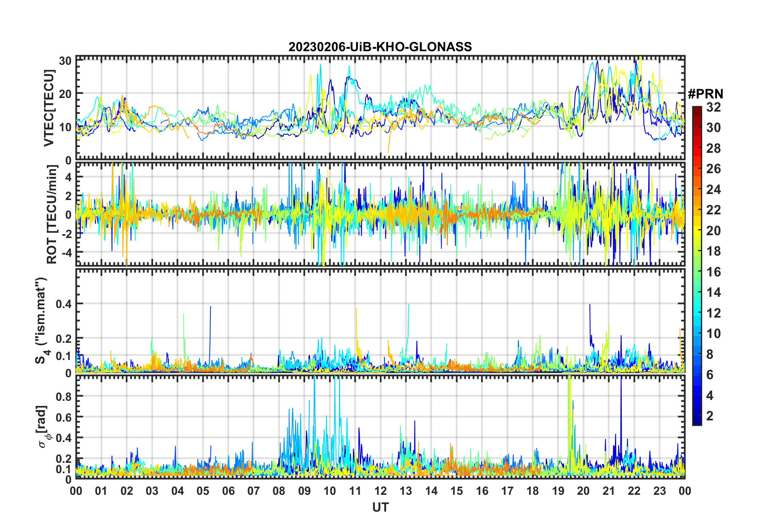This screenshot has width=761, height=532.
Task: Click colorbar tick label 6
Action: point(710,375)
